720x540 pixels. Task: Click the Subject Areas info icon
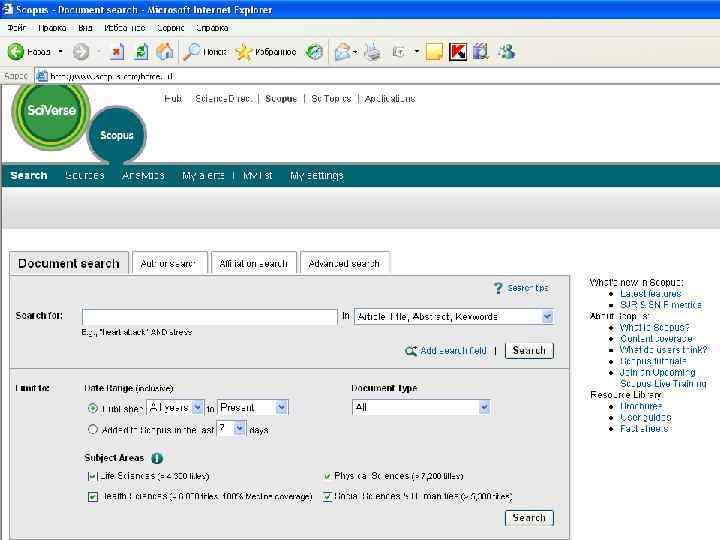[x=157, y=458]
